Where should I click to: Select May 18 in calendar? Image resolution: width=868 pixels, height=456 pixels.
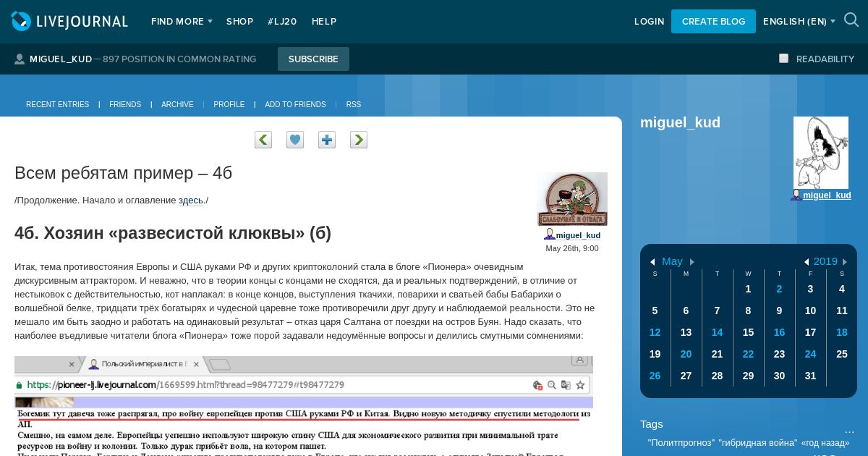click(x=842, y=332)
